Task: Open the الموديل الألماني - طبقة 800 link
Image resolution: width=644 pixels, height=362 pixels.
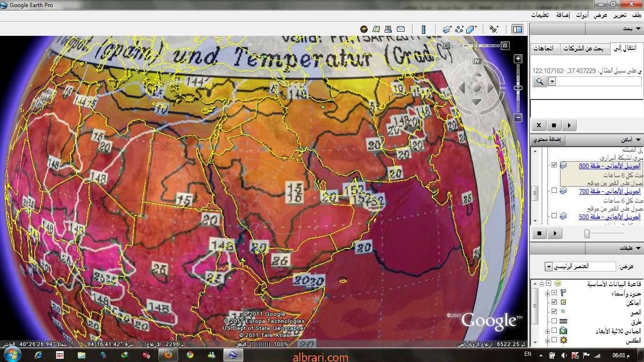Action: 610,166
